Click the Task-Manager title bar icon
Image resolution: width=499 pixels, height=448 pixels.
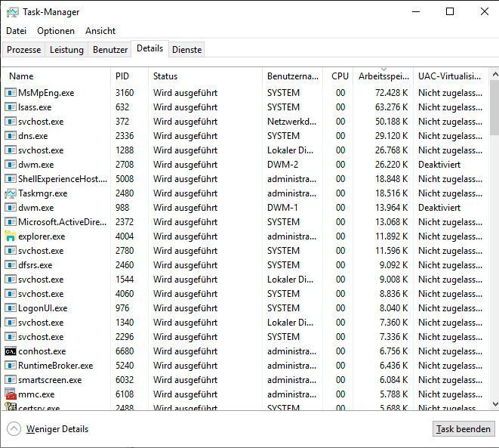[13, 12]
